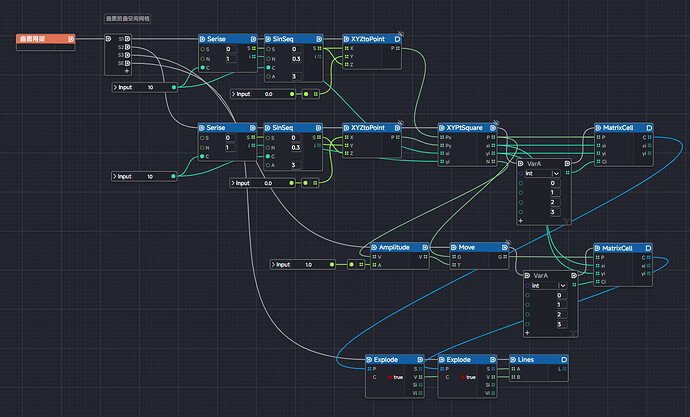Click the A value field in upper SinSeq

293,76
